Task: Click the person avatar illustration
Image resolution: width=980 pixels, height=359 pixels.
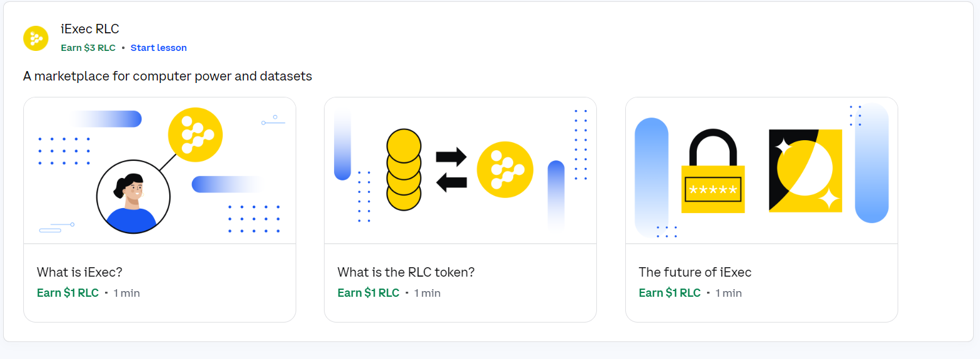Action: [133, 196]
